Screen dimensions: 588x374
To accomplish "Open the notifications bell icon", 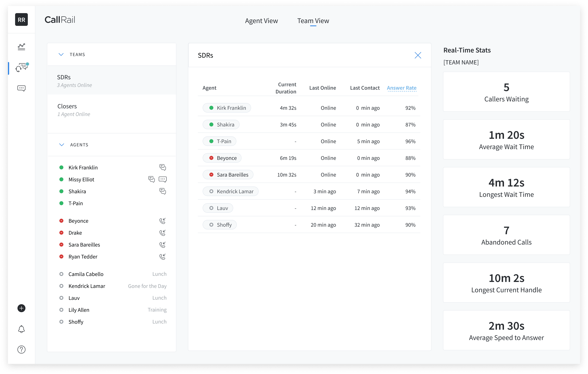I will [21, 329].
